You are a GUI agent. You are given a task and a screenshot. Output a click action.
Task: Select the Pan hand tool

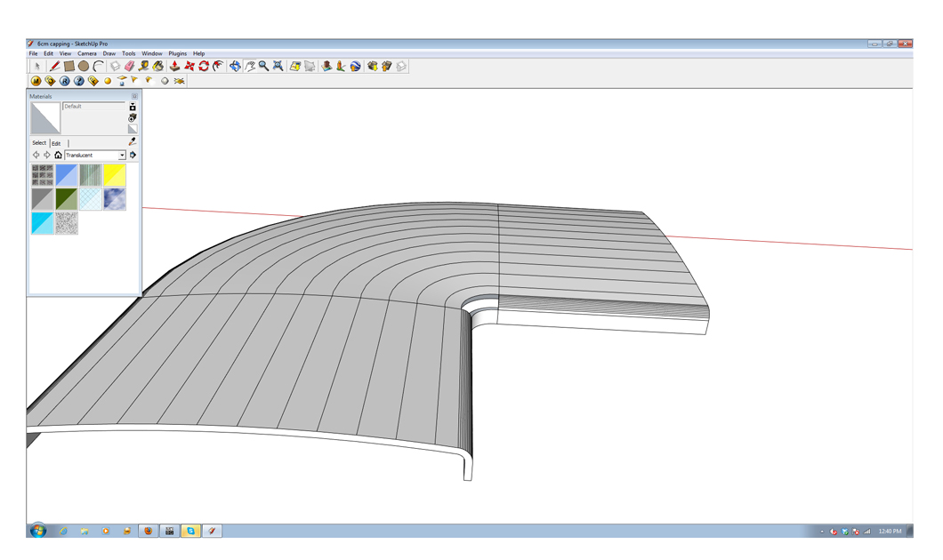point(250,66)
